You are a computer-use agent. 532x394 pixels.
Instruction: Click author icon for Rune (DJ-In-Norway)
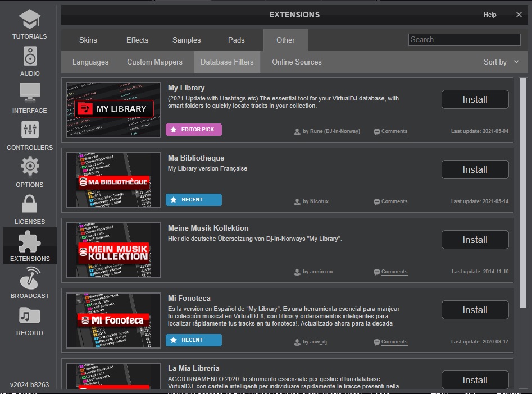[297, 131]
